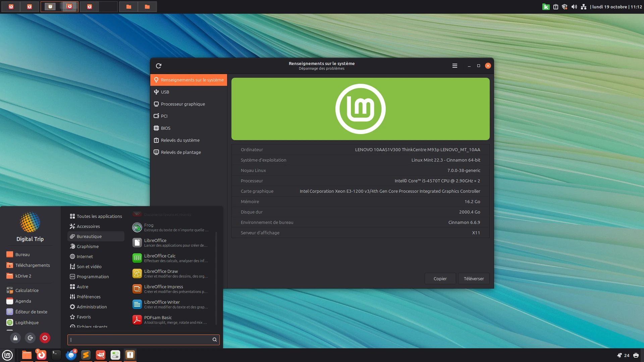Click the refresh icon in System Reports header
Image resolution: width=644 pixels, height=362 pixels.
(x=159, y=66)
